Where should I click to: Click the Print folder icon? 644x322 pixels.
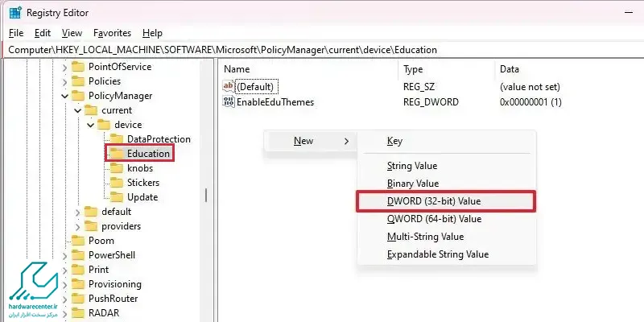(78, 270)
